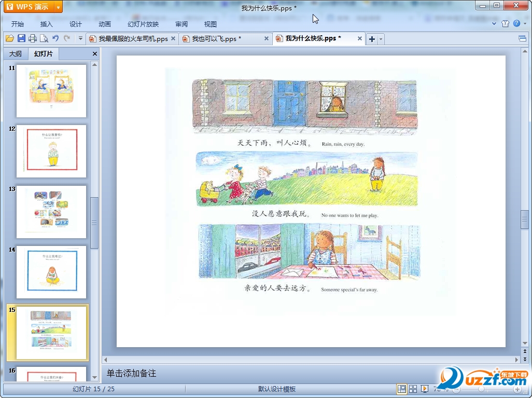Start slideshow from the status bar icon
532x398 pixels.
pos(425,389)
